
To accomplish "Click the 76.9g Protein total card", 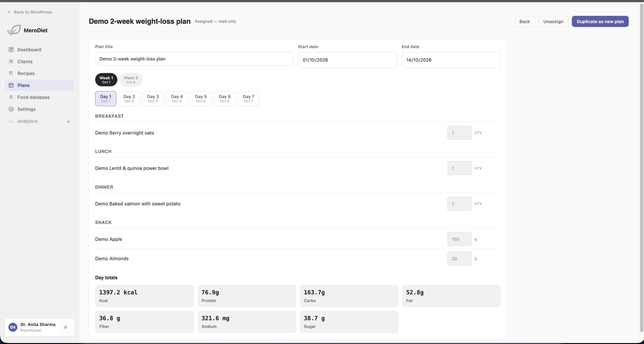I will pos(247,296).
